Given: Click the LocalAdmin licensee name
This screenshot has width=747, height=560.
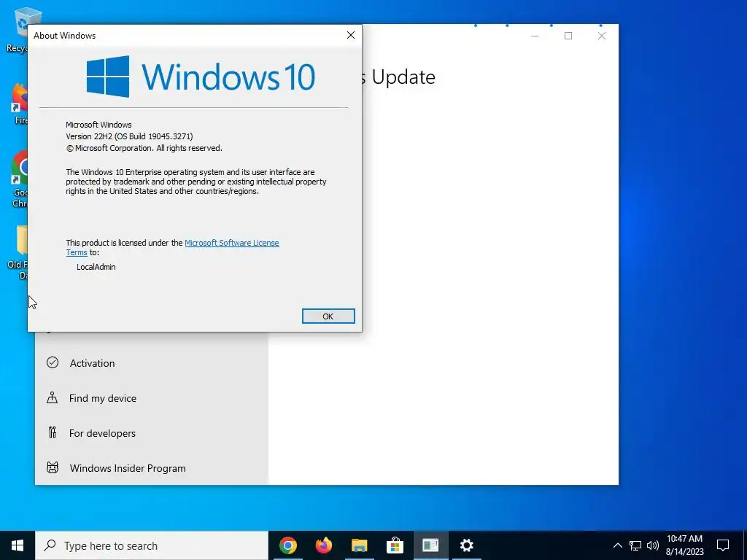Looking at the screenshot, I should pyautogui.click(x=96, y=267).
